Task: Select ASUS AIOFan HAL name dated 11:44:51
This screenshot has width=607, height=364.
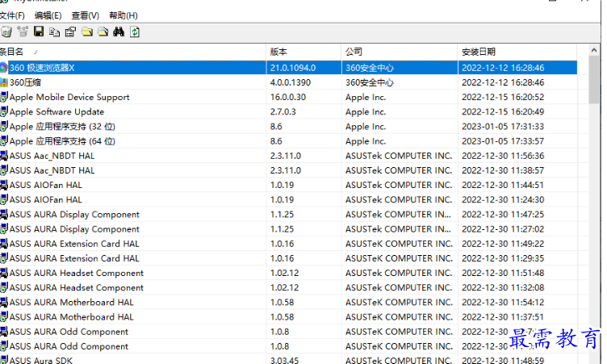Action: 46,185
